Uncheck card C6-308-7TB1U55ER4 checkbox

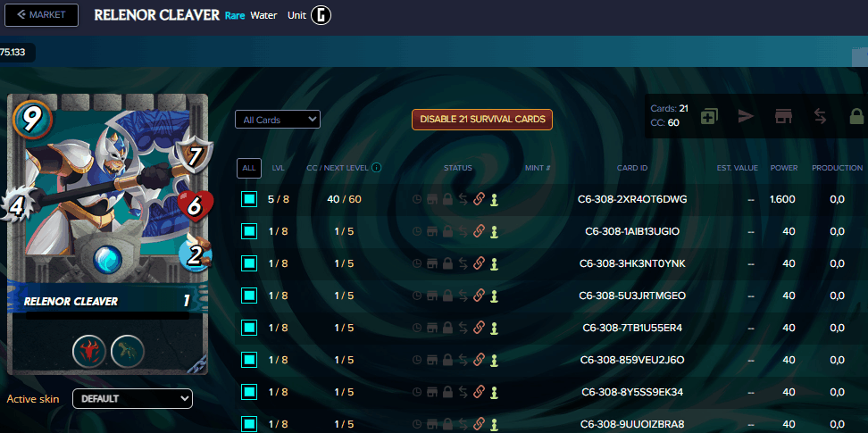(x=249, y=328)
